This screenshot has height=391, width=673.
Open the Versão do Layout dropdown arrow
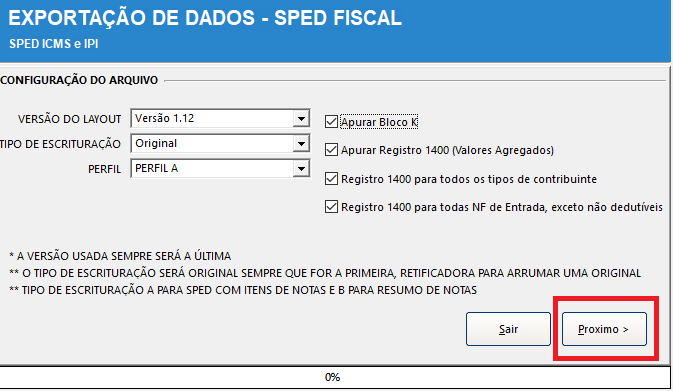[301, 118]
